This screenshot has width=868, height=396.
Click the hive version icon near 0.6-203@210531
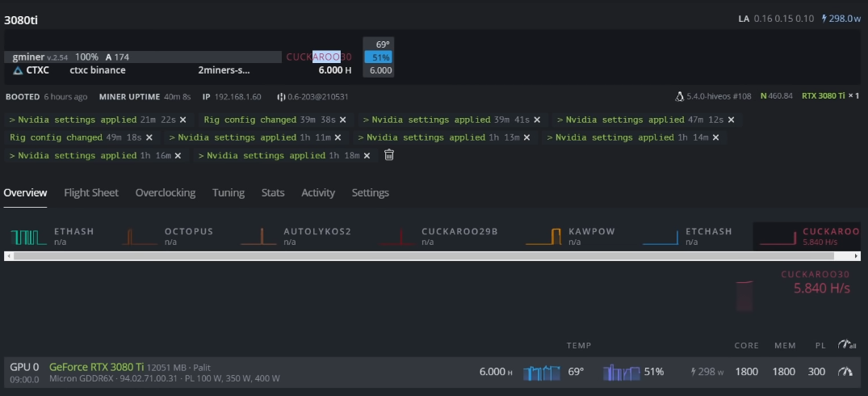click(281, 97)
